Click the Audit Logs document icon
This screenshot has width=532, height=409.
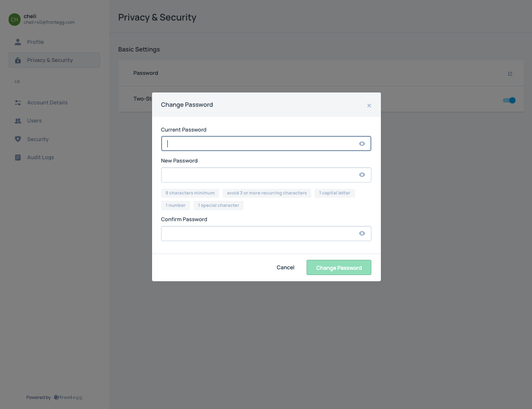coord(18,157)
